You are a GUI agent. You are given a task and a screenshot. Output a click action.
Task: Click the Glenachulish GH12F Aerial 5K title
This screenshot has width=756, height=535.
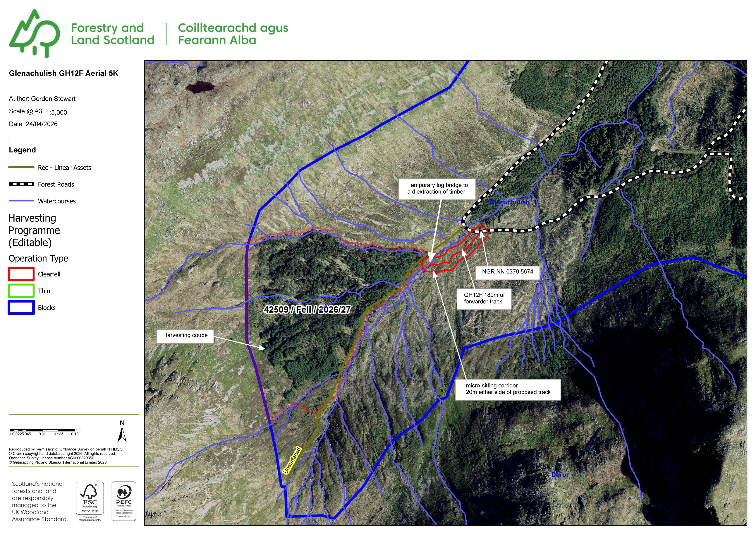click(x=63, y=73)
